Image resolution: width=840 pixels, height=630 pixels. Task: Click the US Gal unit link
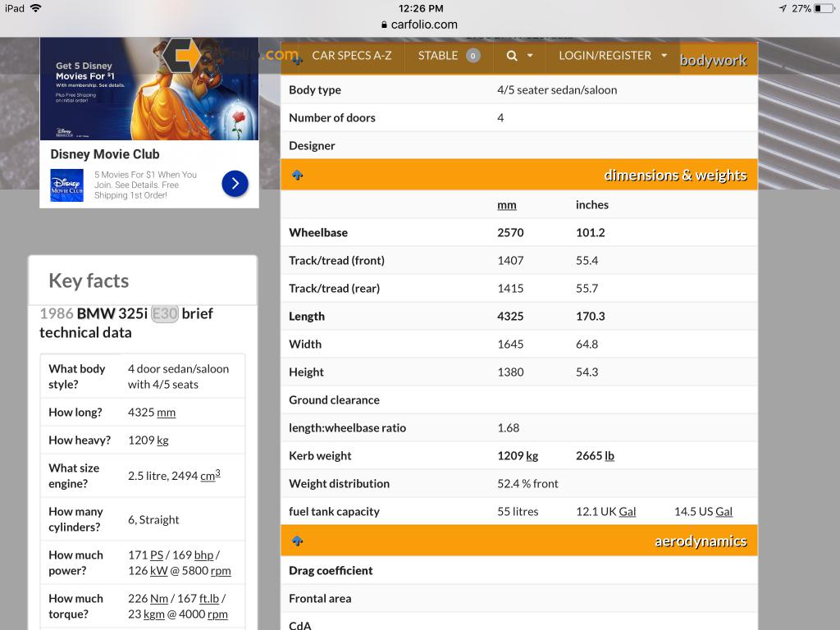pyautogui.click(x=724, y=512)
